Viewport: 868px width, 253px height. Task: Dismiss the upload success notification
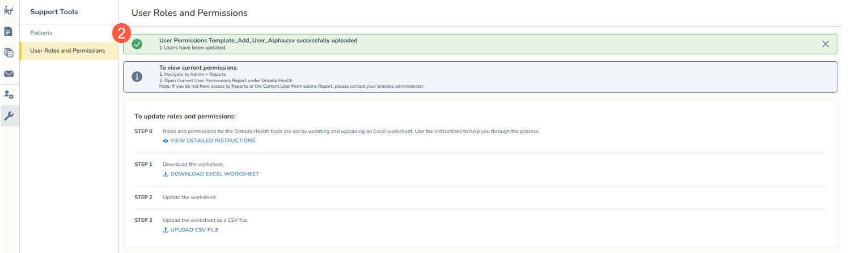point(825,44)
